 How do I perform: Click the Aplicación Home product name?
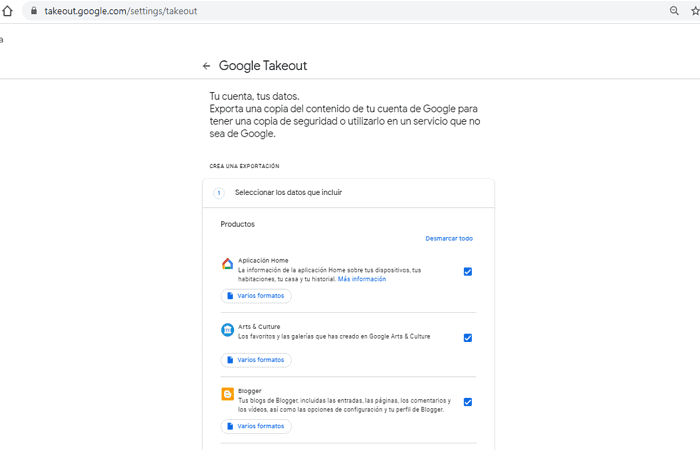263,260
